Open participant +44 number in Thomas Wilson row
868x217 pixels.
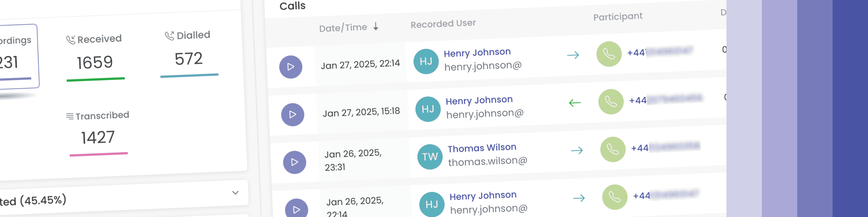[x=665, y=147]
